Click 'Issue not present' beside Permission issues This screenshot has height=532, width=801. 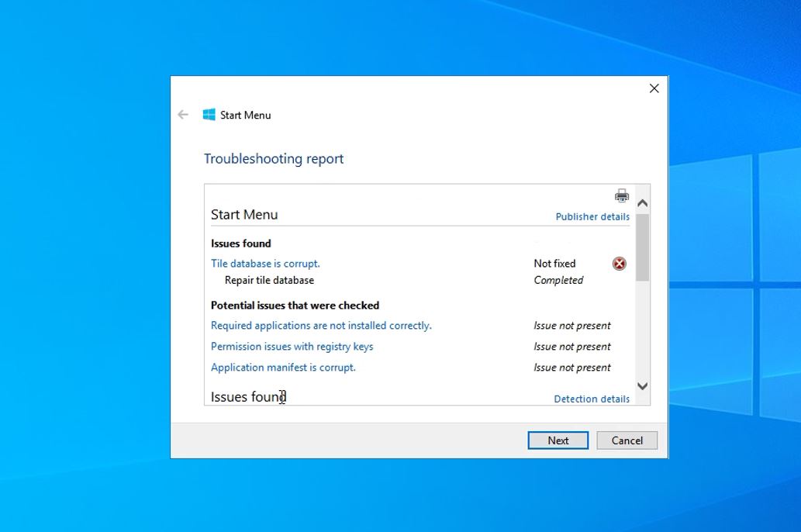572,347
